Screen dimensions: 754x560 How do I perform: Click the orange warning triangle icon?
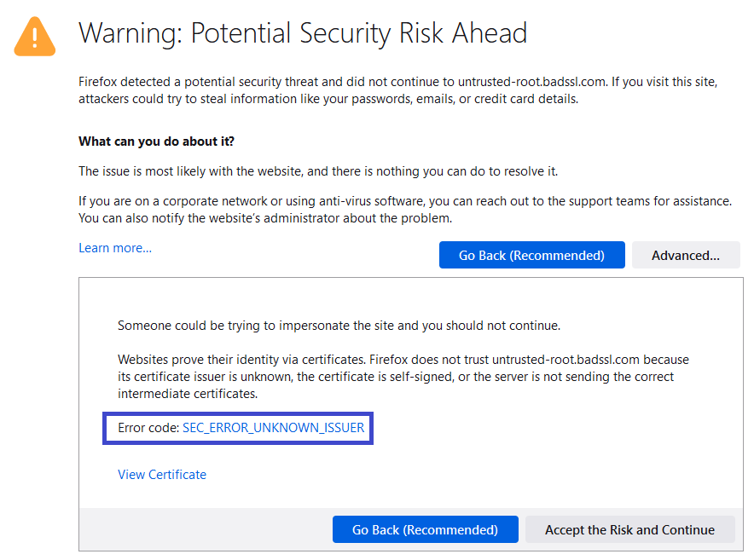(35, 37)
